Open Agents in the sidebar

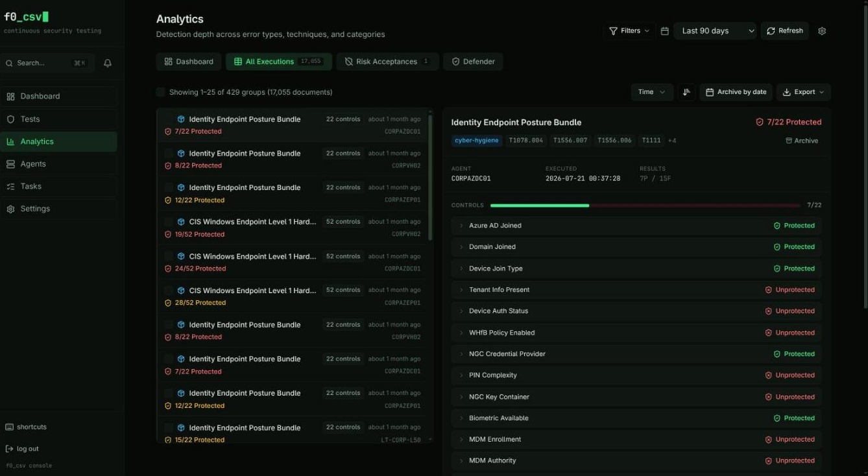pyautogui.click(x=59, y=164)
